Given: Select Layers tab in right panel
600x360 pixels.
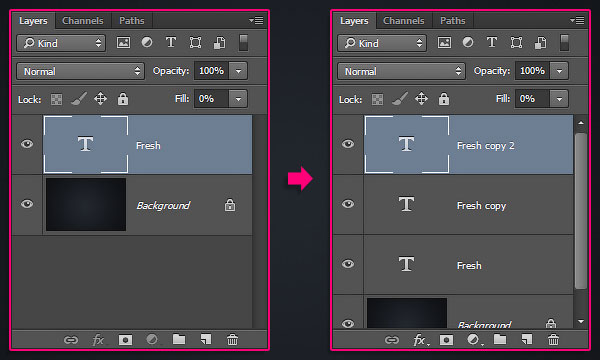Looking at the screenshot, I should (x=354, y=21).
